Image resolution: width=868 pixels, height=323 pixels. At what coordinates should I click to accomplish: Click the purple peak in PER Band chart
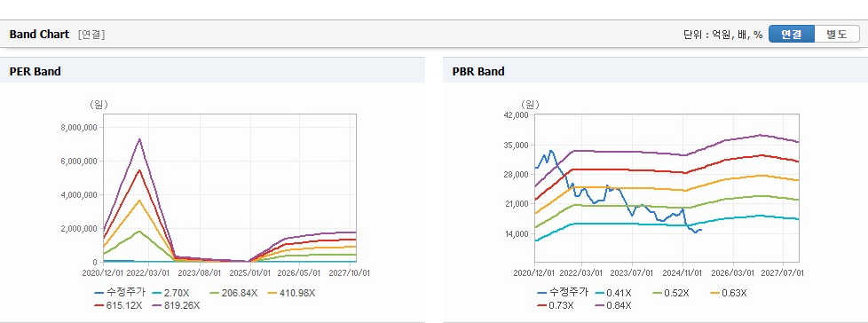pos(140,139)
